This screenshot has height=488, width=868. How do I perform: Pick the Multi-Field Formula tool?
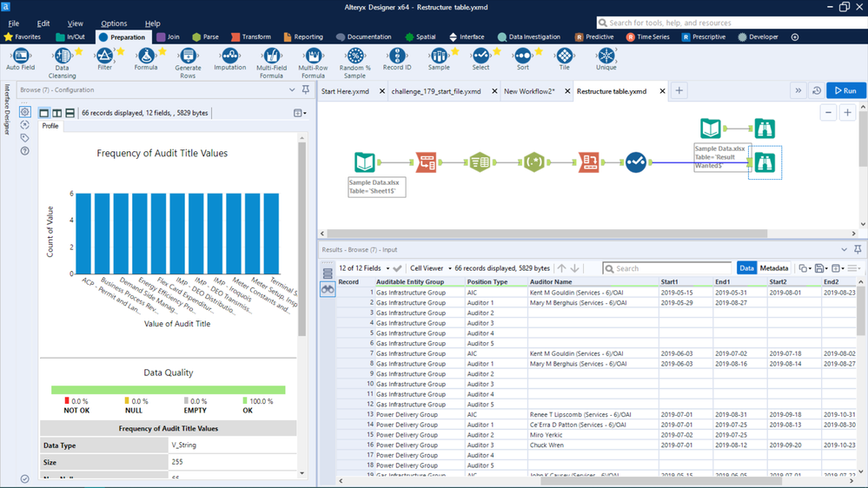271,63
